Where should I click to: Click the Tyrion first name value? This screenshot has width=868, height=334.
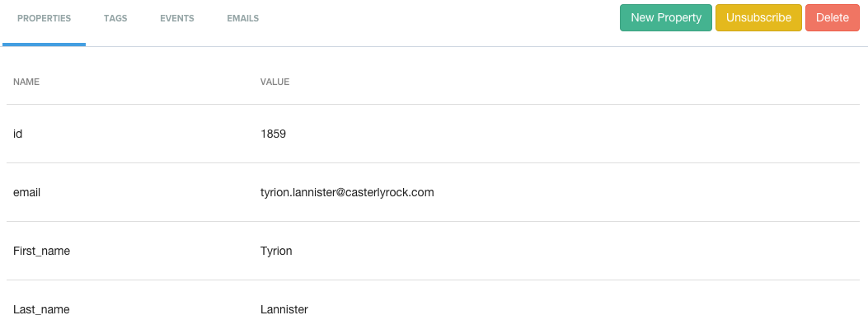pyautogui.click(x=276, y=251)
